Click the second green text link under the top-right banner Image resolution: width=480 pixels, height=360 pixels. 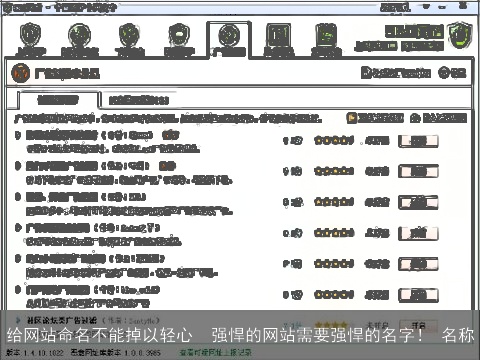(422, 46)
